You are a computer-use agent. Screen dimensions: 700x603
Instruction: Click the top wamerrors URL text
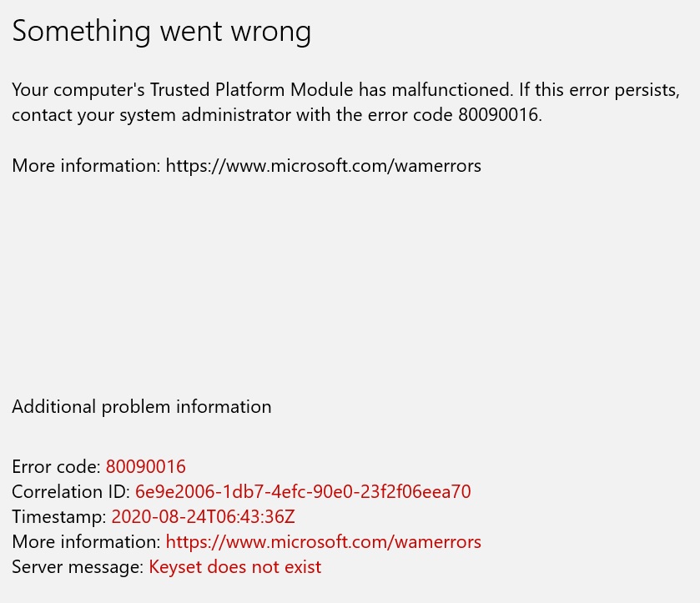tap(323, 166)
